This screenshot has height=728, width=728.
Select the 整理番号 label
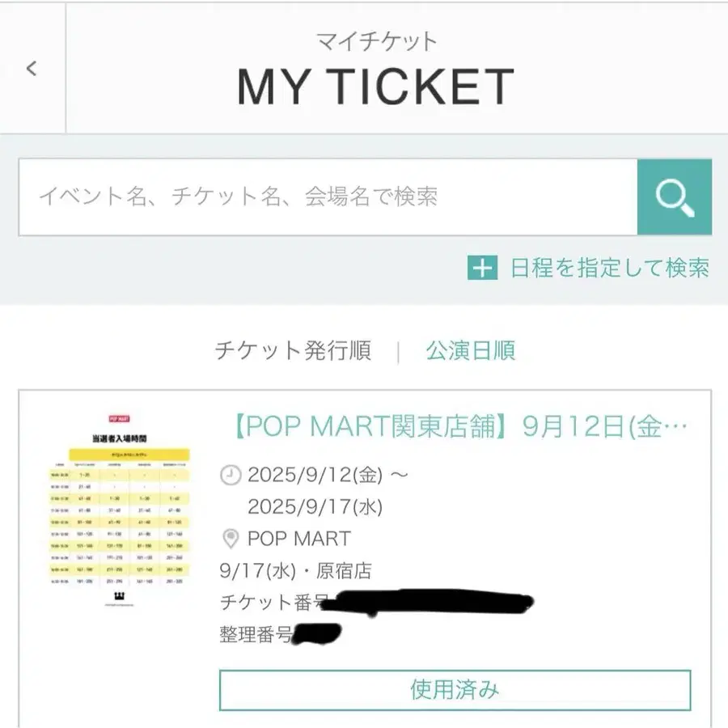click(x=256, y=634)
